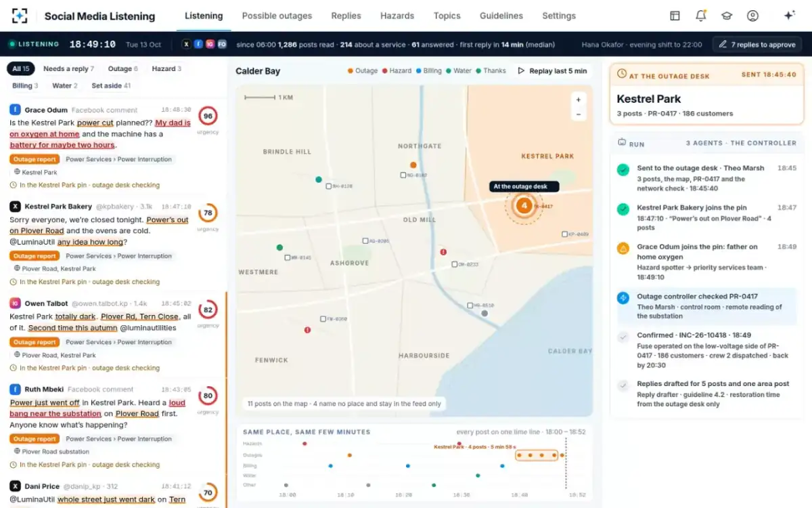
Task: Filter feed by Needs a reply
Action: 69,68
